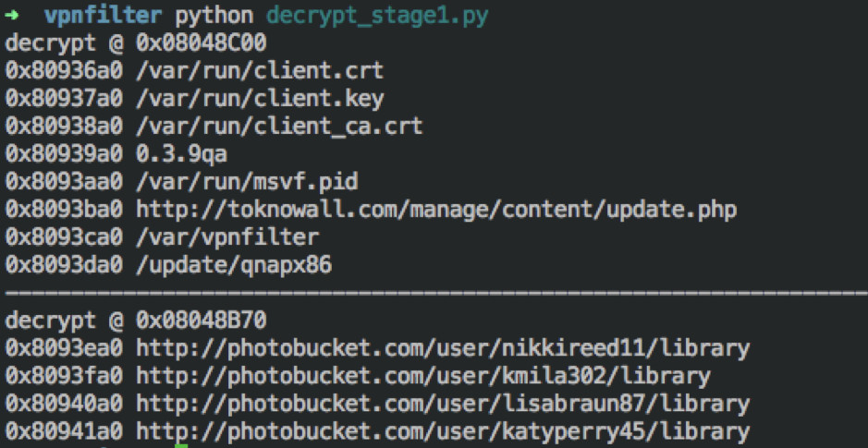Click the green prompt arrow icon
The image size is (868, 448).
12,15
